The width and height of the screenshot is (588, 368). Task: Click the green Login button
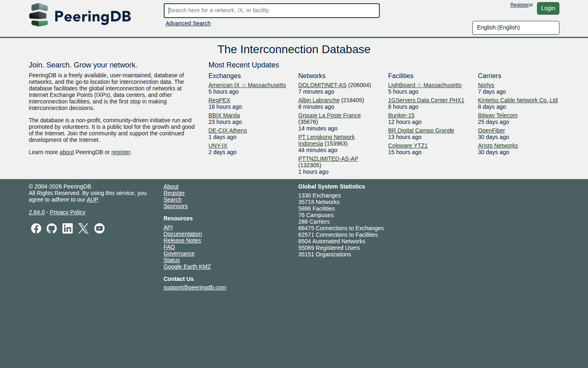click(548, 8)
